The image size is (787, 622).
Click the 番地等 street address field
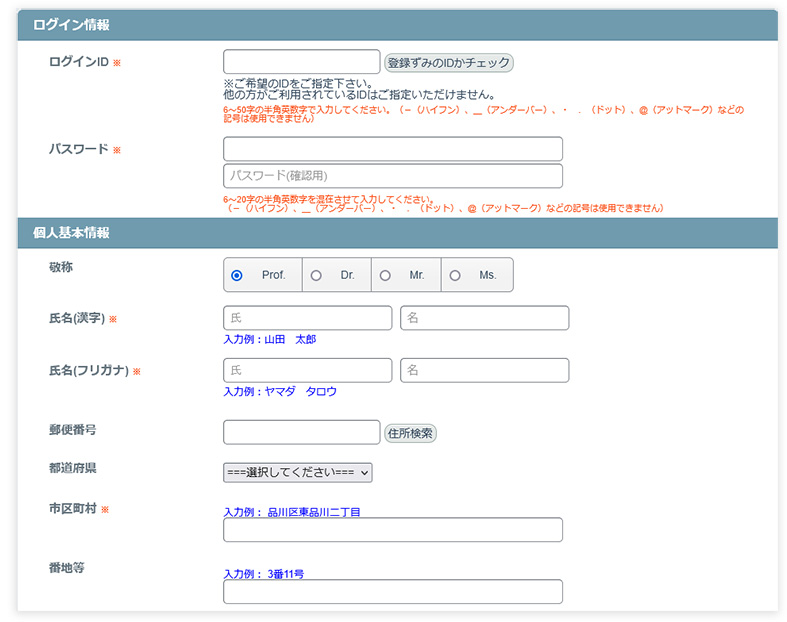click(x=392, y=592)
